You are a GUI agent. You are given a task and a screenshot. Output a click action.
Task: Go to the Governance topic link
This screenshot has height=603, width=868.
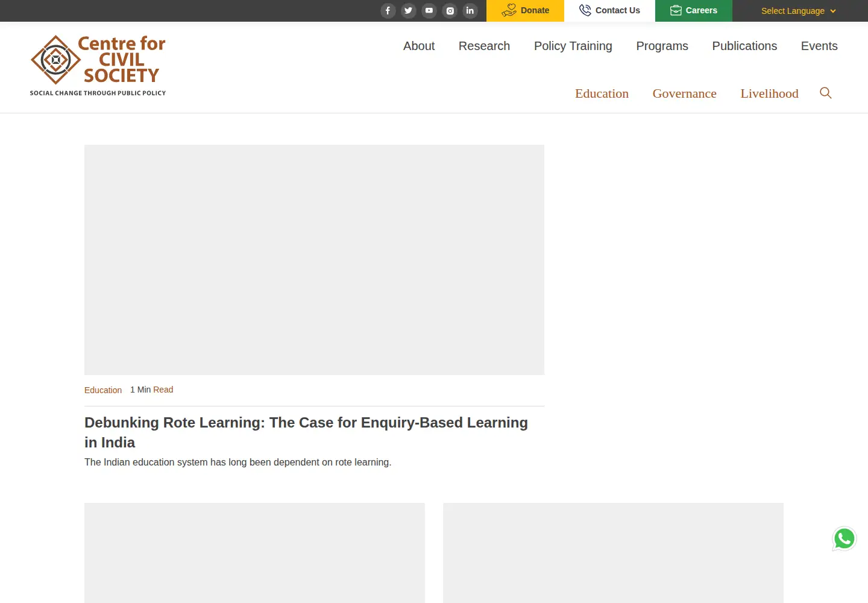tap(684, 93)
